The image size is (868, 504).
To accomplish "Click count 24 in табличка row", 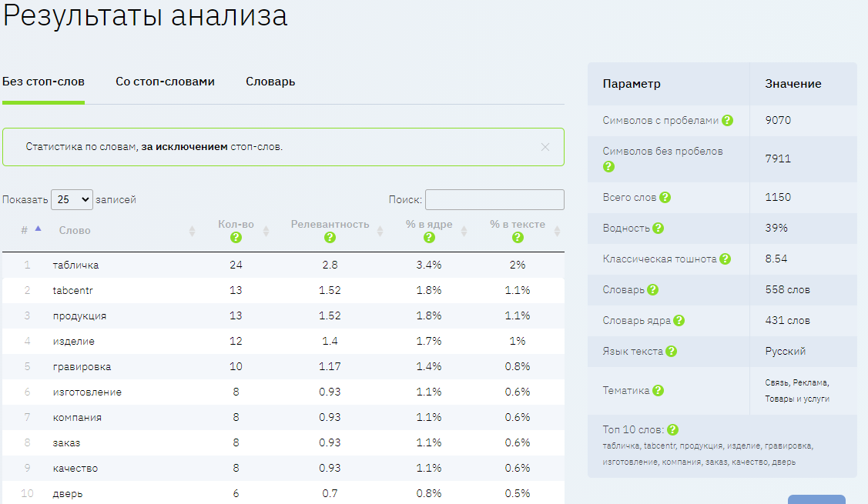I will (x=236, y=265).
